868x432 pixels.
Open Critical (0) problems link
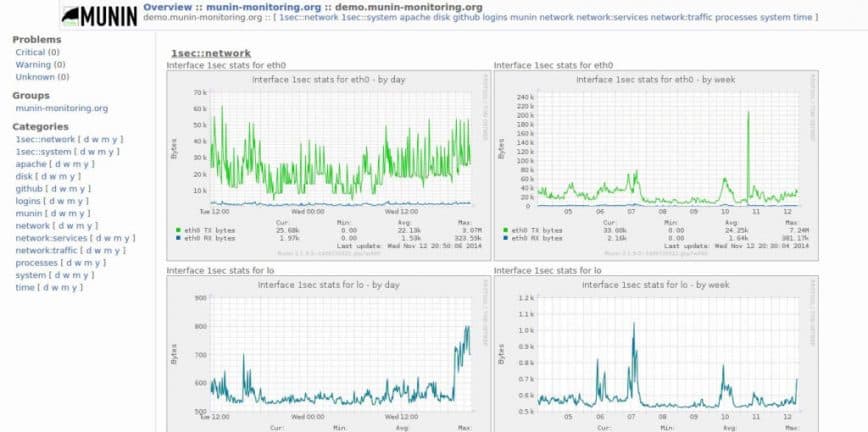tap(37, 52)
